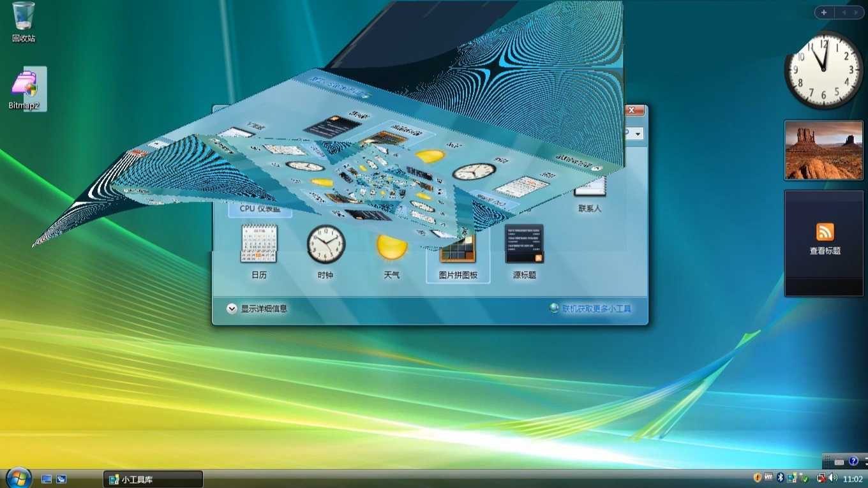Add a gadget with the sidebar plus button
This screenshot has height=488, width=868.
tap(824, 12)
